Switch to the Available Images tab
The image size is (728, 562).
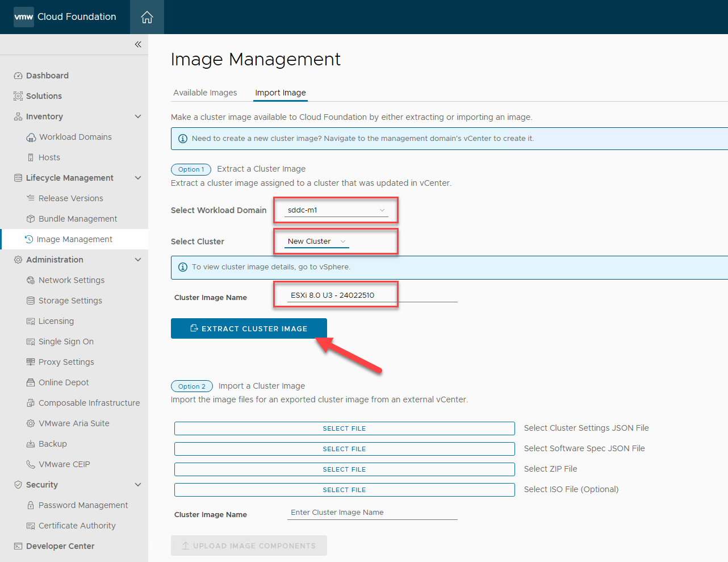pos(205,93)
